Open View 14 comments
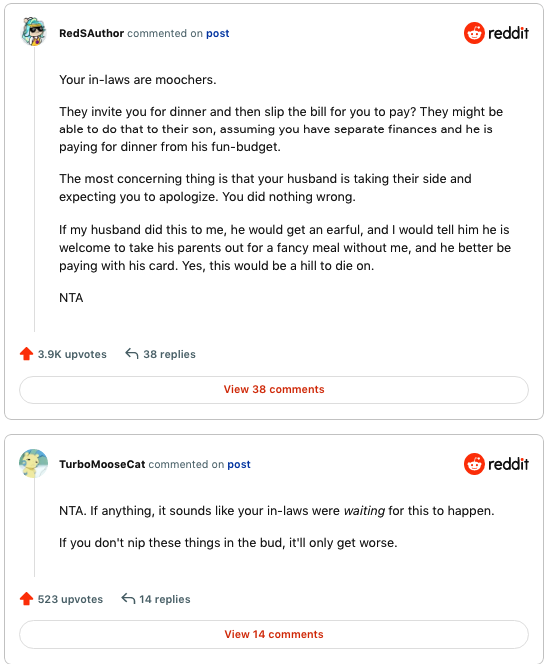 point(274,634)
